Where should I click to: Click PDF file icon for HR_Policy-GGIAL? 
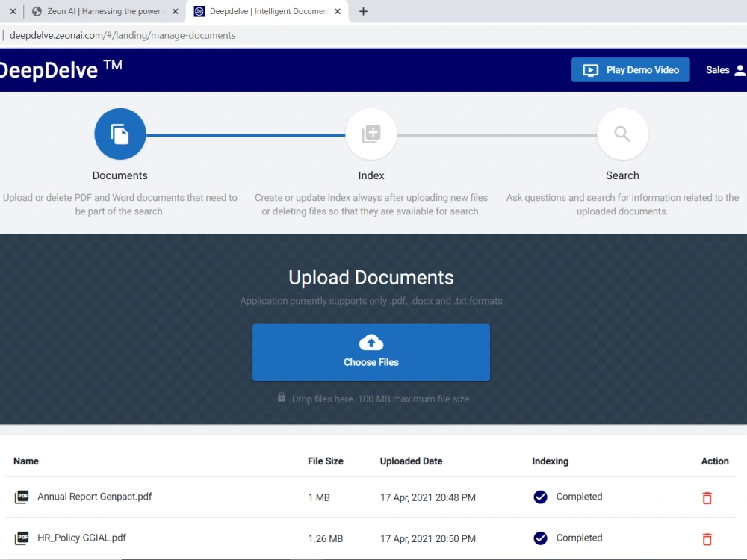point(22,538)
